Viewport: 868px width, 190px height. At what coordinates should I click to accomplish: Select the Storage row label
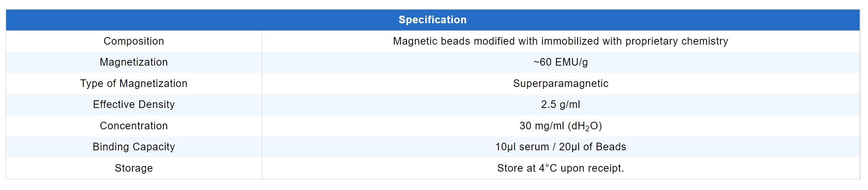(x=134, y=168)
